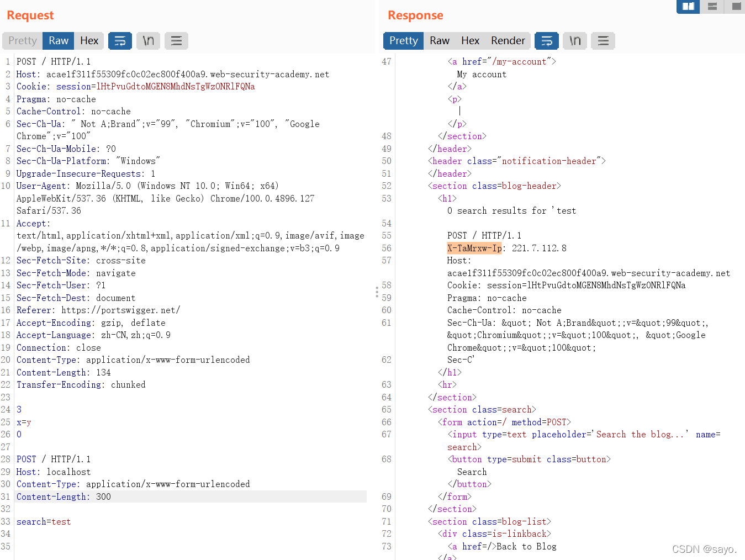Open the Request panel hamburger options menu
The width and height of the screenshot is (745, 560).
pyautogui.click(x=176, y=41)
